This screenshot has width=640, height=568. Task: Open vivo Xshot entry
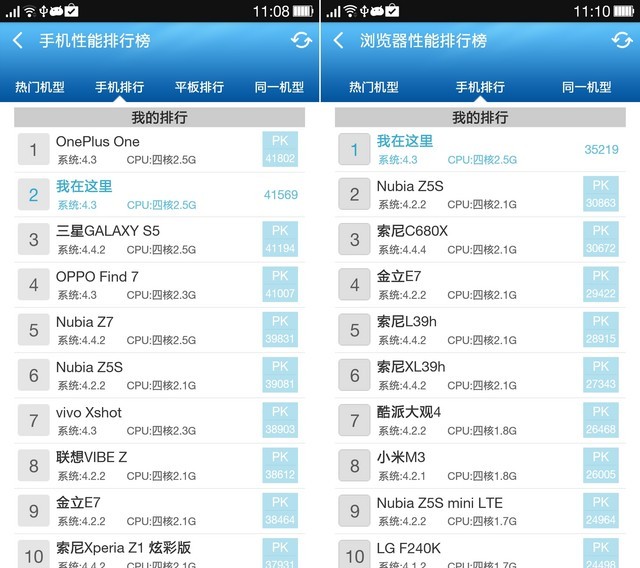coord(159,421)
